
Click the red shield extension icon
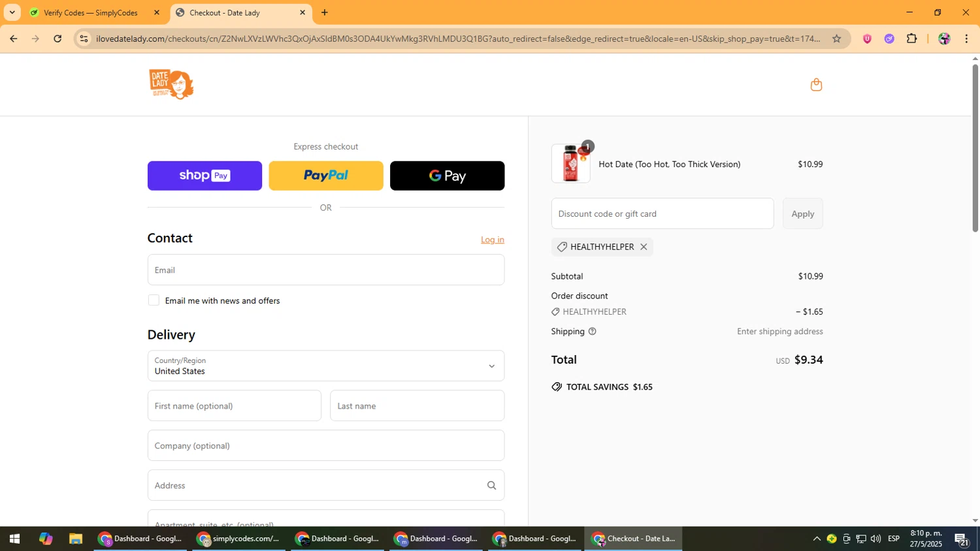(x=867, y=39)
